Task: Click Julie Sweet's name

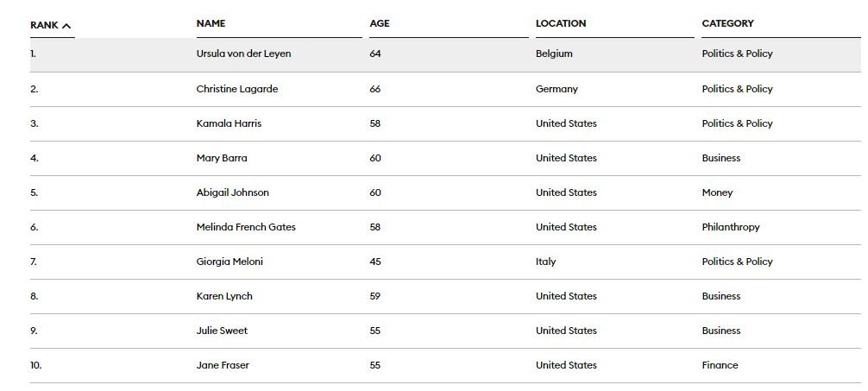Action: (x=222, y=331)
